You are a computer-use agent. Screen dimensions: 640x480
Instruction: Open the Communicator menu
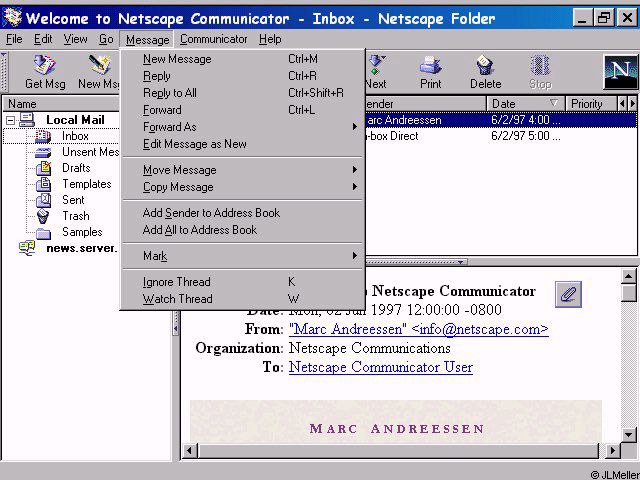click(213, 39)
